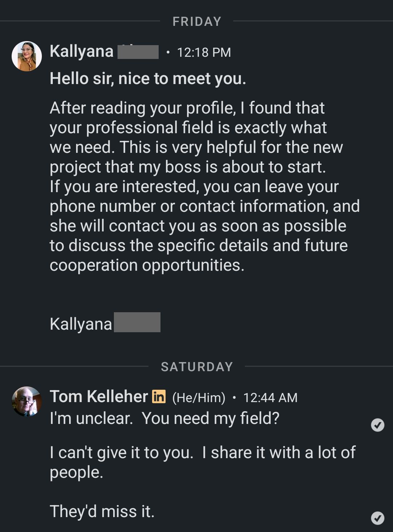Click the SATURDAY date divider
Viewport: 393px width, 532px height.
pyautogui.click(x=196, y=367)
